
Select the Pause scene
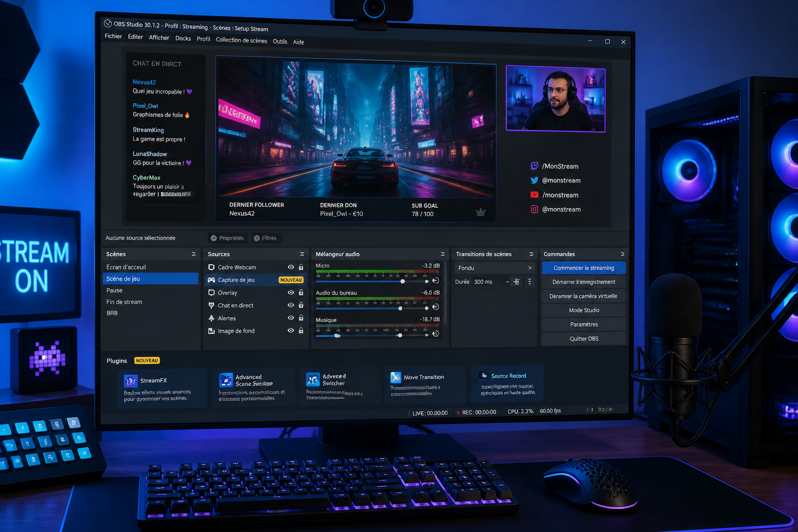pos(151,290)
